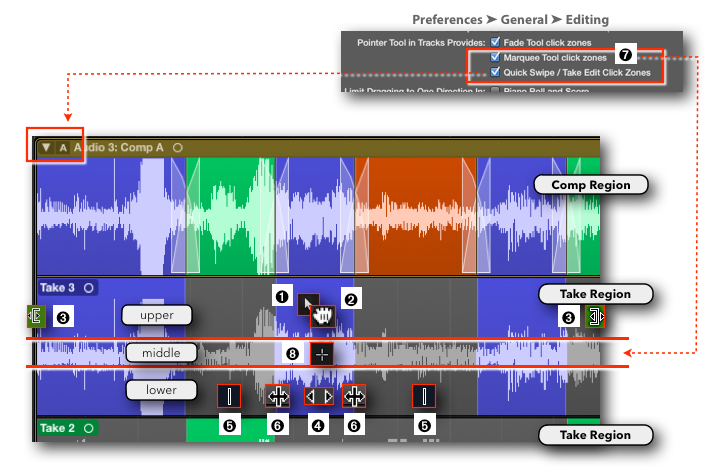Select the orange segment in the comp region
724x473 pixels.
tap(416, 216)
